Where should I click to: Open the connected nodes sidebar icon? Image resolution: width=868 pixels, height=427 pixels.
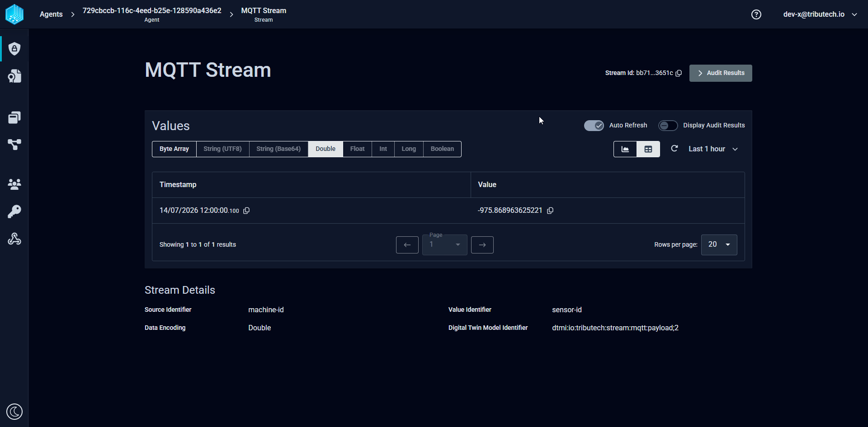(14, 145)
